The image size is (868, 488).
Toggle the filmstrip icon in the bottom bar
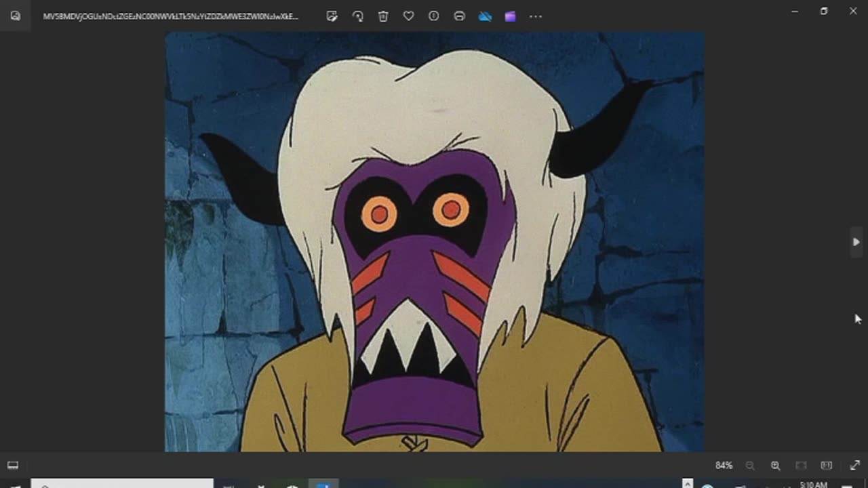[13, 466]
